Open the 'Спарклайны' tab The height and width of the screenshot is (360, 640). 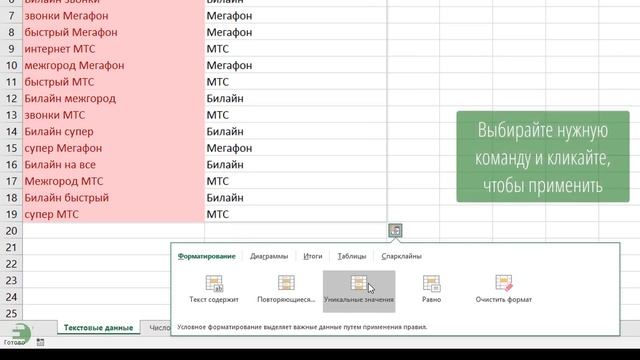tap(401, 256)
